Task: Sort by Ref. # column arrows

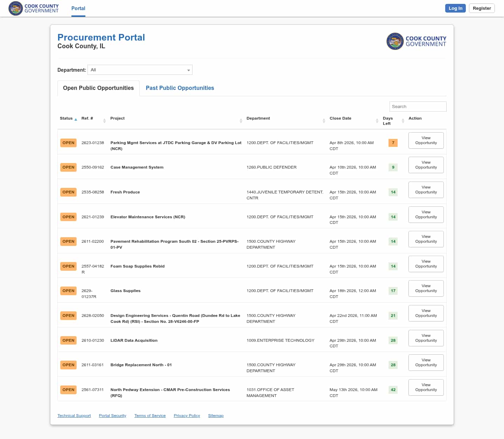Action: point(104,121)
